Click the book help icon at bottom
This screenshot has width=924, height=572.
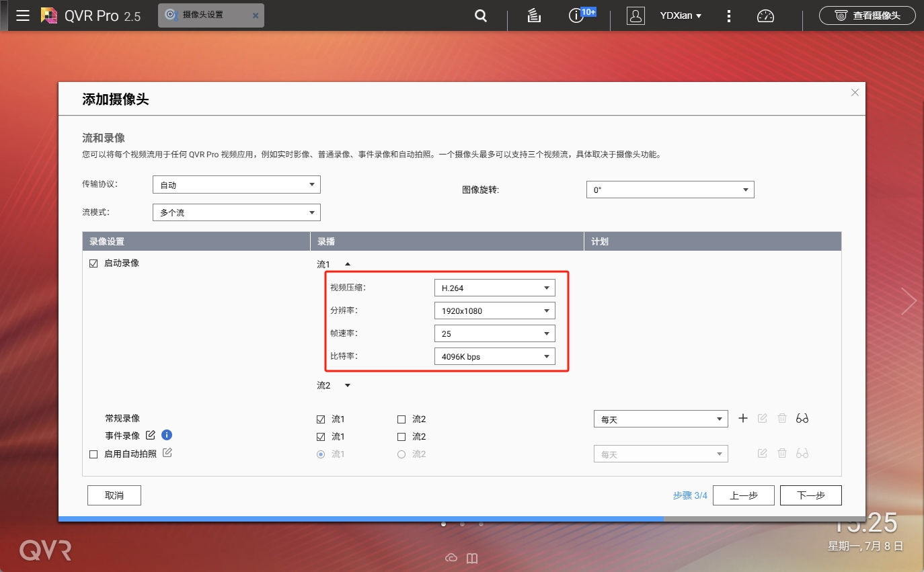[x=472, y=558]
